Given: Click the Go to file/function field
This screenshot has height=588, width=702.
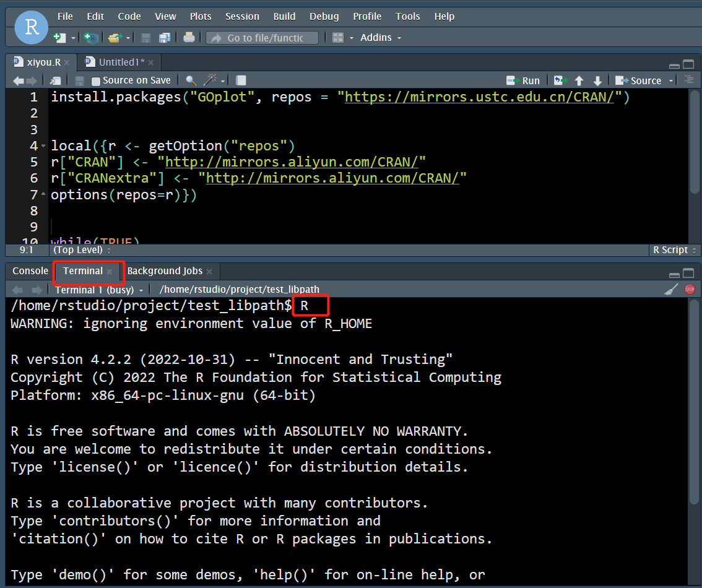Looking at the screenshot, I should (x=265, y=38).
